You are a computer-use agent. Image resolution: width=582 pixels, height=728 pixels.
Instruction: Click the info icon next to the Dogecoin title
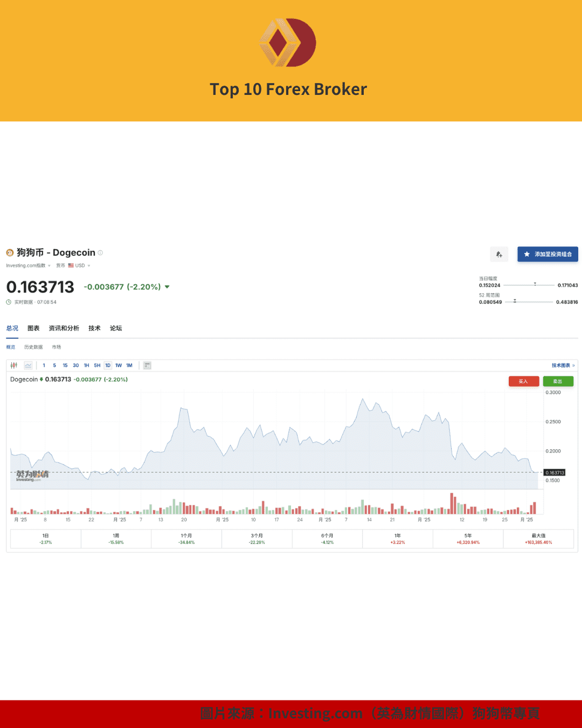point(100,252)
